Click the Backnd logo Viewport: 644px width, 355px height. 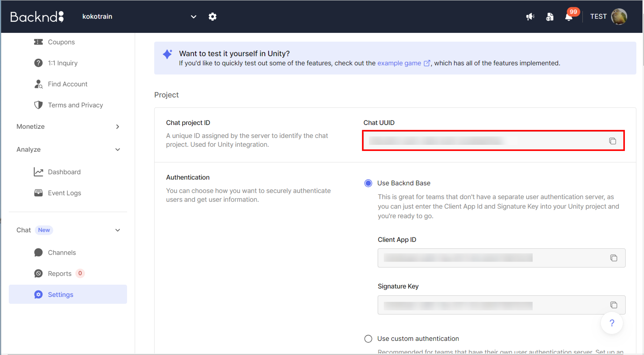37,17
